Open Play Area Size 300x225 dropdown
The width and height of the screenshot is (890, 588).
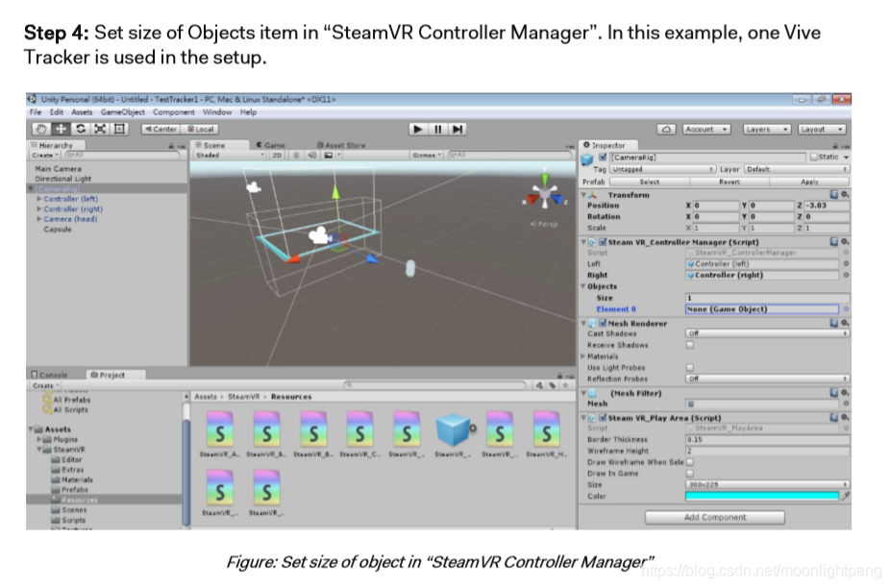click(767, 484)
